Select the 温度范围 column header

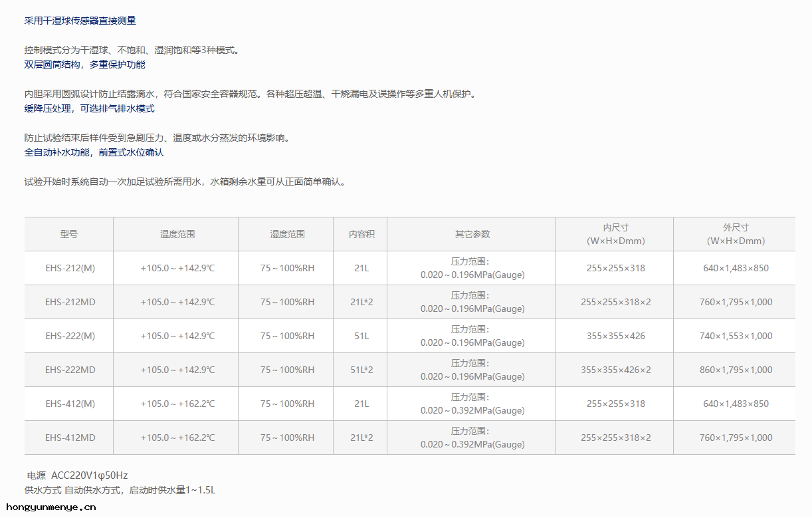[x=175, y=234]
